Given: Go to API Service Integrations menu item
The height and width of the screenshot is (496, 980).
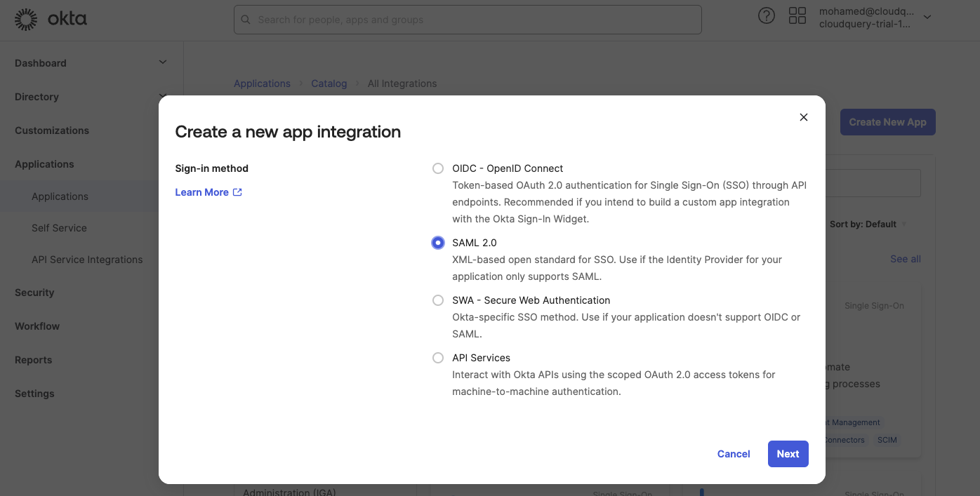Looking at the screenshot, I should [87, 260].
